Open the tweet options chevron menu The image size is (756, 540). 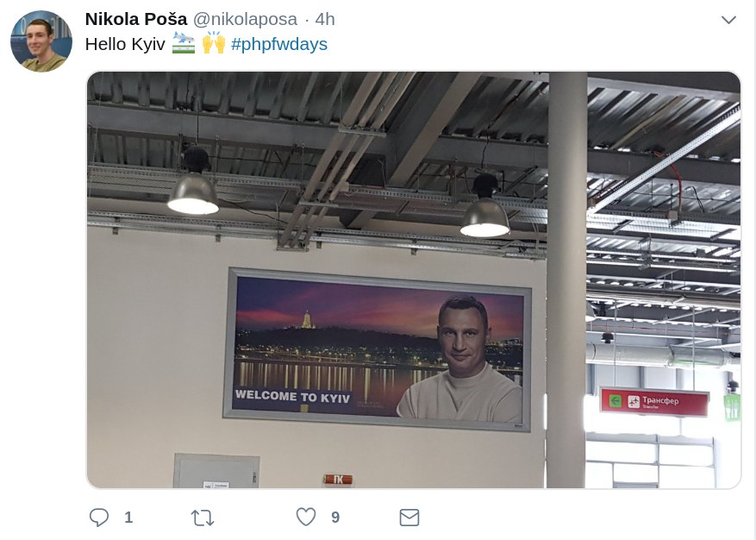pyautogui.click(x=728, y=20)
